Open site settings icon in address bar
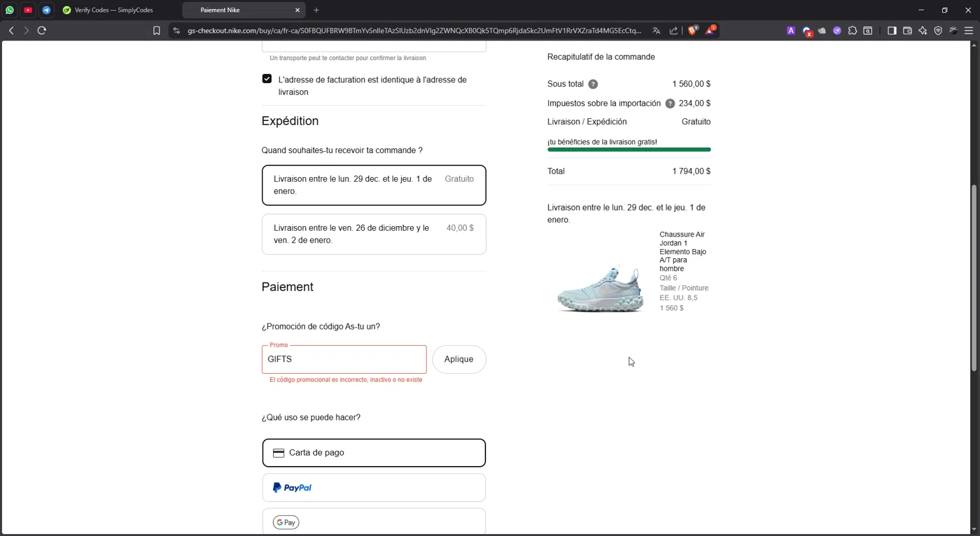This screenshot has height=536, width=980. pos(176,31)
